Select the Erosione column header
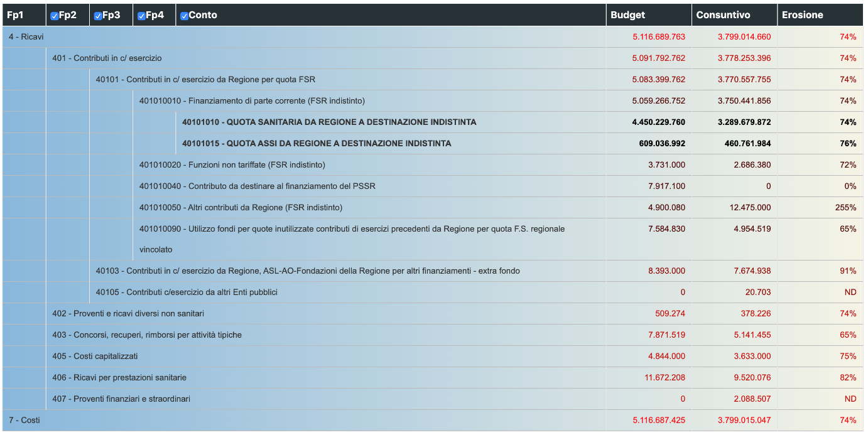868x435 pixels. point(820,15)
